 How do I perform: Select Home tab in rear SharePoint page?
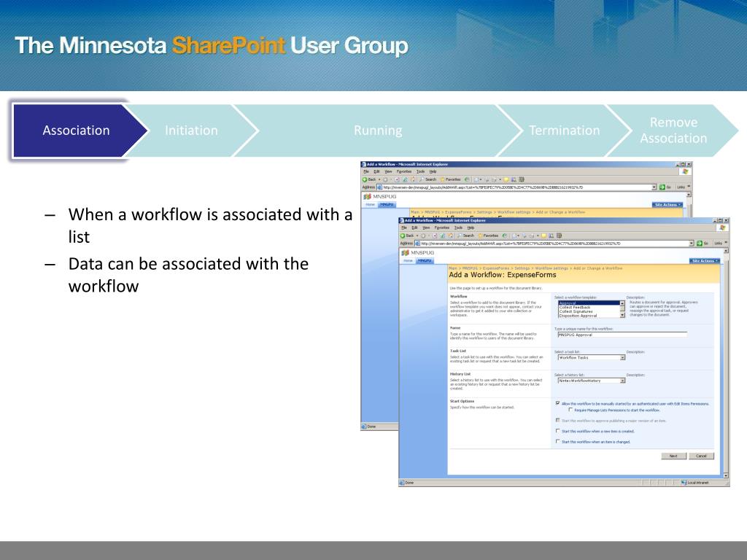(370, 204)
